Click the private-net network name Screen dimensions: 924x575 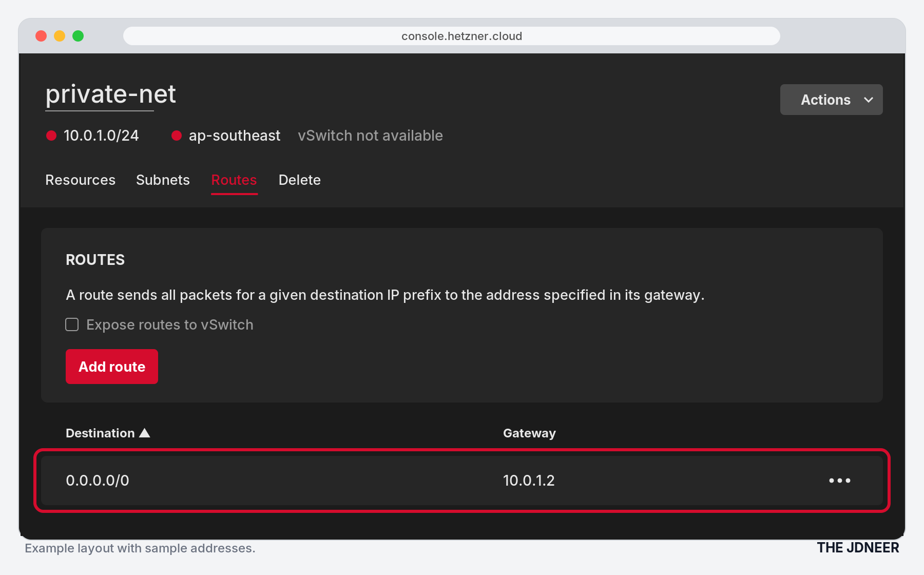111,94
